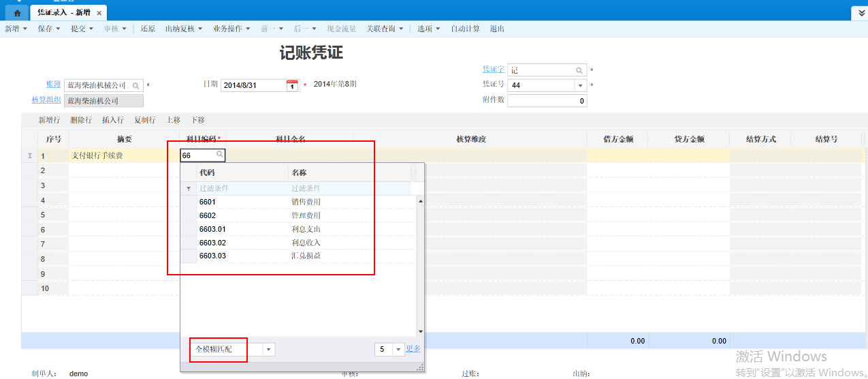Click the search icon in the 科目编码 input
This screenshot has height=379, width=868.
tap(219, 155)
